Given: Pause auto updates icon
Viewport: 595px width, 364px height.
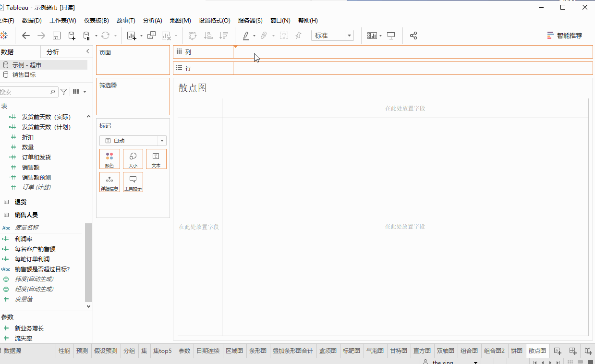Looking at the screenshot, I should coord(86,36).
